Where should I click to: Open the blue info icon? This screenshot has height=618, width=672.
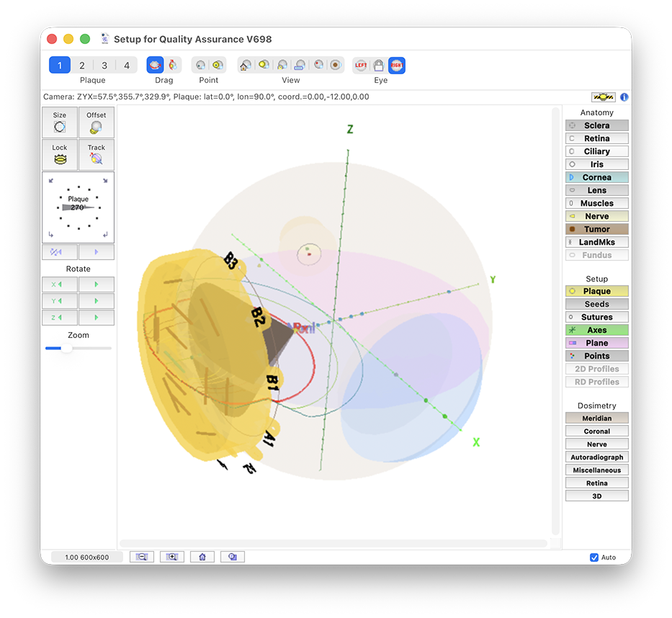(x=624, y=97)
